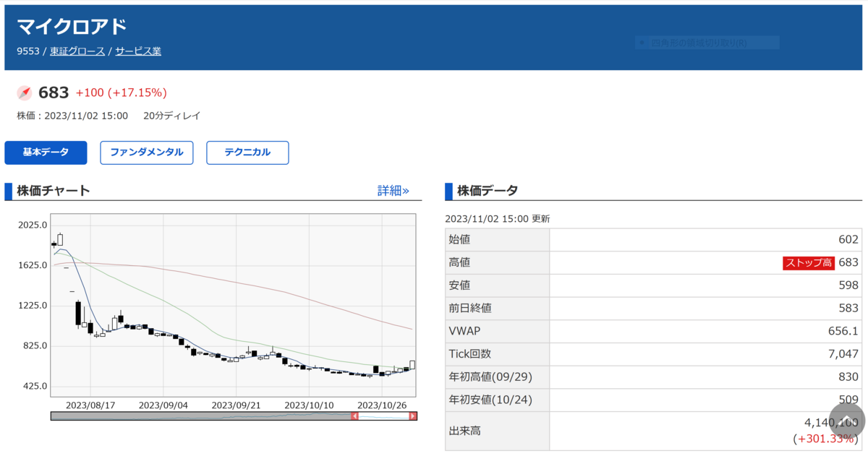The width and height of the screenshot is (868, 456).
Task: Switch to the ファンダメンタル tab
Action: pyautogui.click(x=147, y=152)
